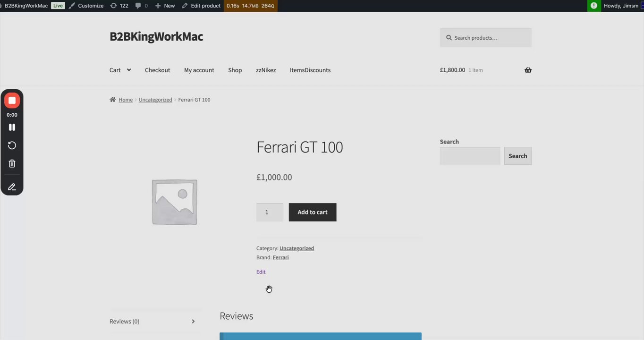The height and width of the screenshot is (340, 644).
Task: Delete the recording with the trash icon
Action: [12, 163]
